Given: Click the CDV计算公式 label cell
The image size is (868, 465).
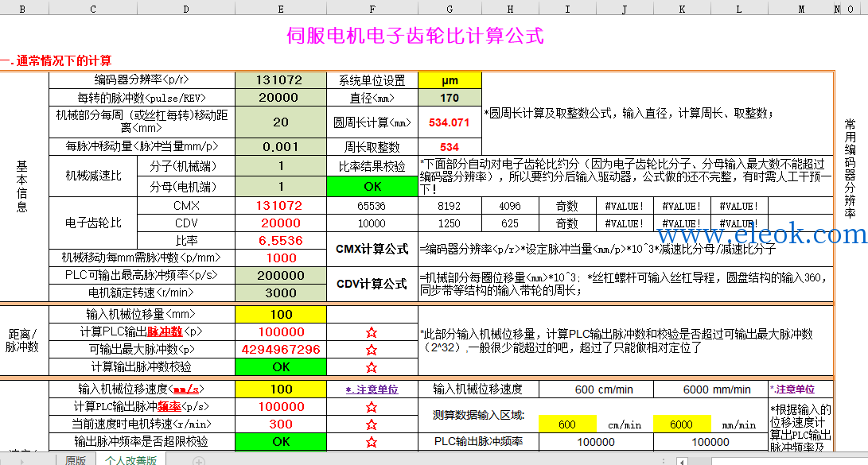Looking at the screenshot, I should 372,285.
